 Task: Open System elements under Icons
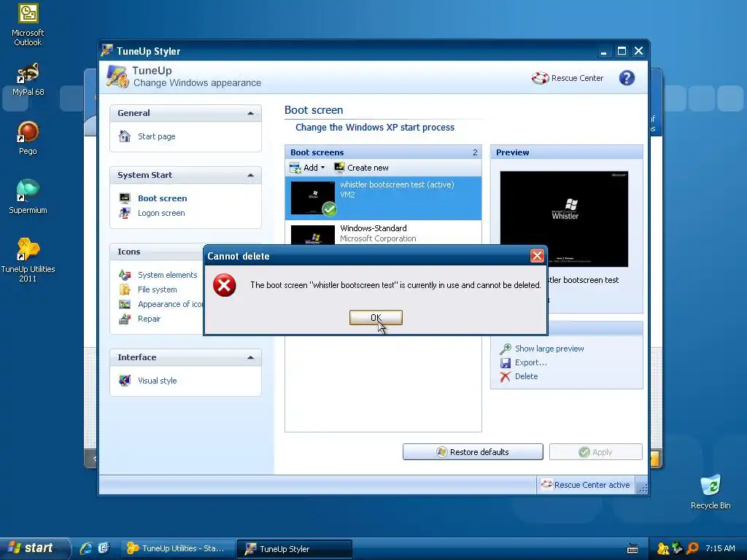pos(167,275)
